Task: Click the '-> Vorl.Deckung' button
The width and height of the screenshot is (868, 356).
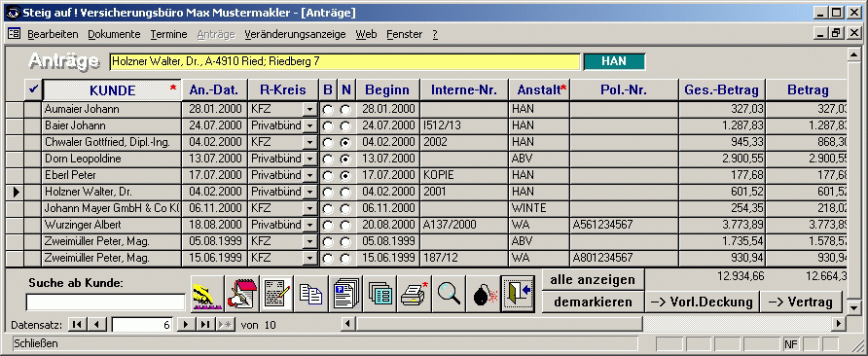Action: point(702,303)
